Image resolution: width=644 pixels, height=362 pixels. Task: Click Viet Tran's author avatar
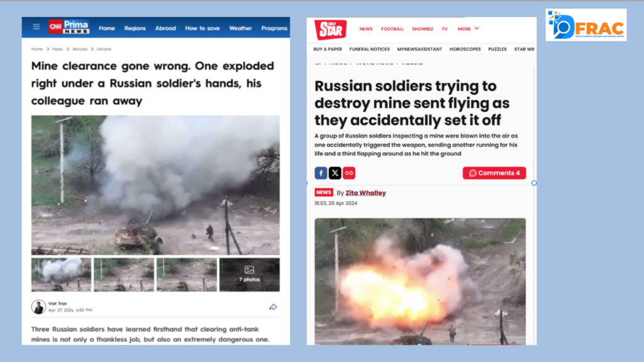tap(38, 307)
